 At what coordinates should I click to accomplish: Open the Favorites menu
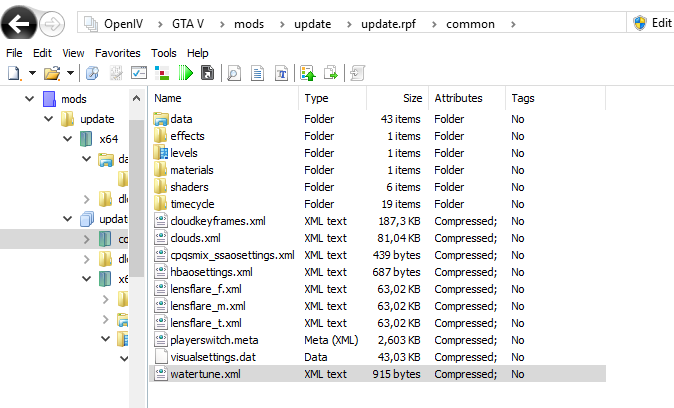[117, 53]
